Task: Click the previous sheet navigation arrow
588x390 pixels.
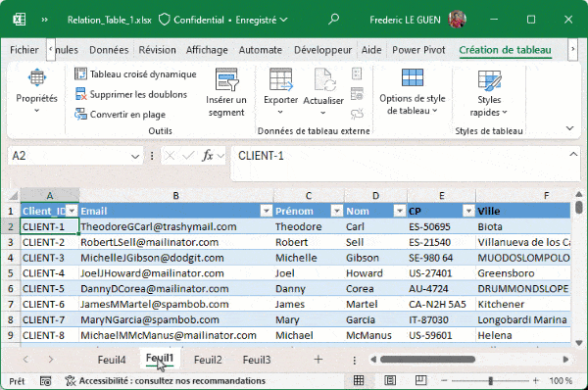Action: click(x=25, y=360)
